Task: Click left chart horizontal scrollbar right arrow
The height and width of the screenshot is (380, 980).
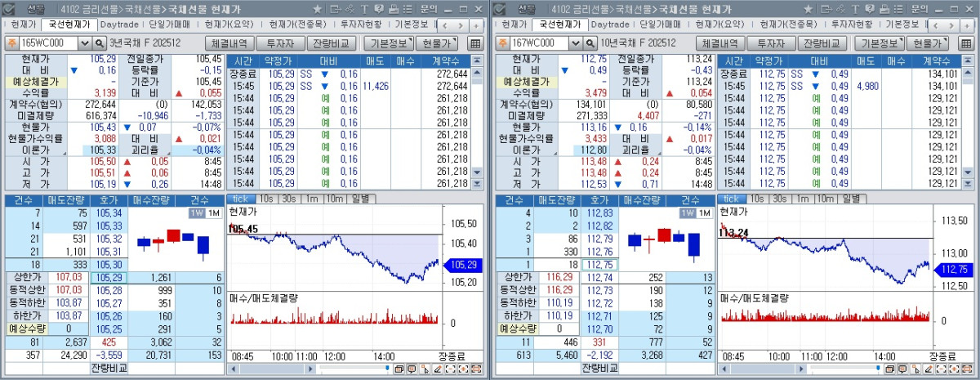Action: 311,369
